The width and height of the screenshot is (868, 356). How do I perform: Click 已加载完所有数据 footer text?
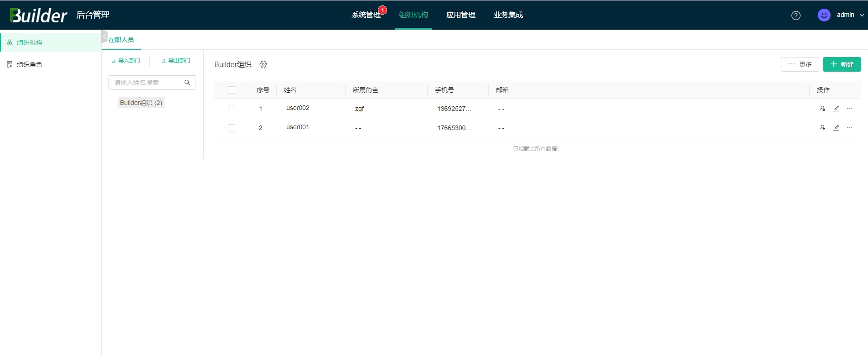536,149
